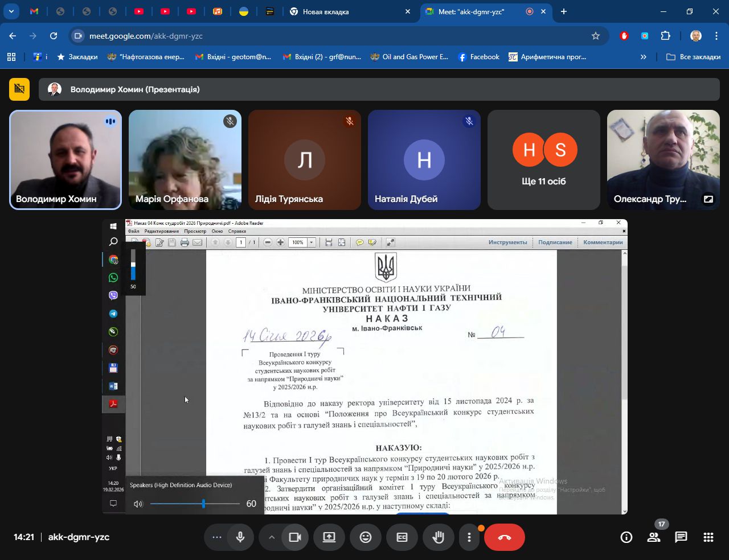Open the in-call chat panel
Viewport: 729px width, 560px height.
(681, 537)
